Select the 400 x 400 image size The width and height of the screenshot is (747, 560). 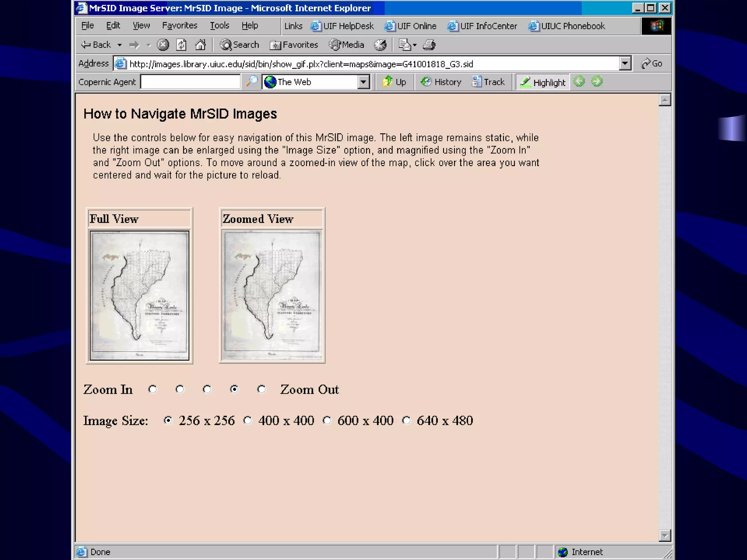click(x=248, y=420)
